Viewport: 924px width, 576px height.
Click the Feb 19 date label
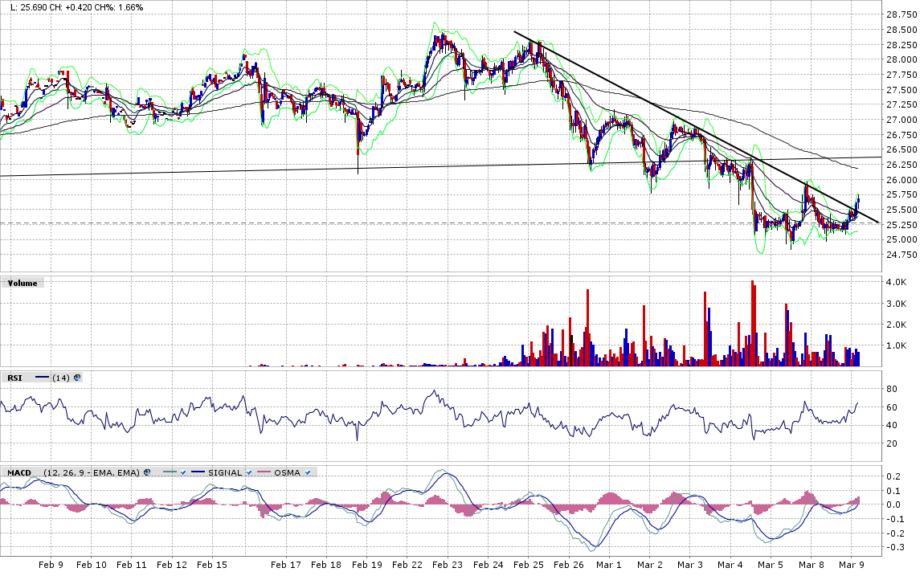366,564
